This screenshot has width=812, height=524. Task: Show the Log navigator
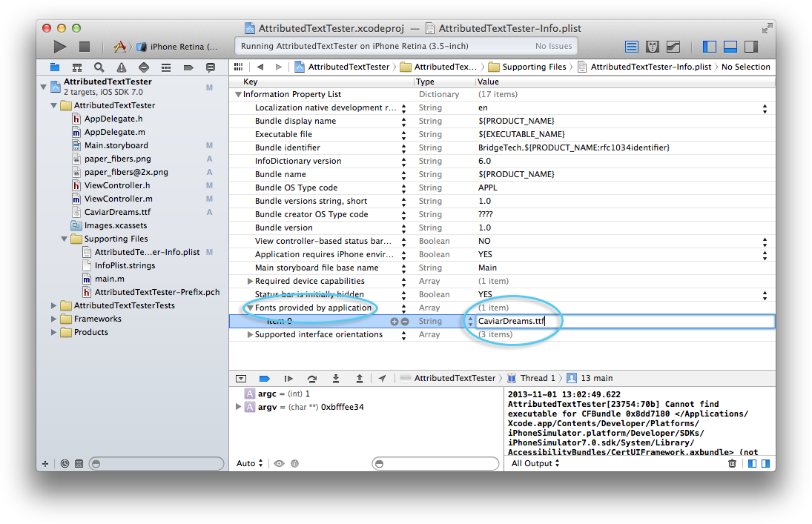211,67
